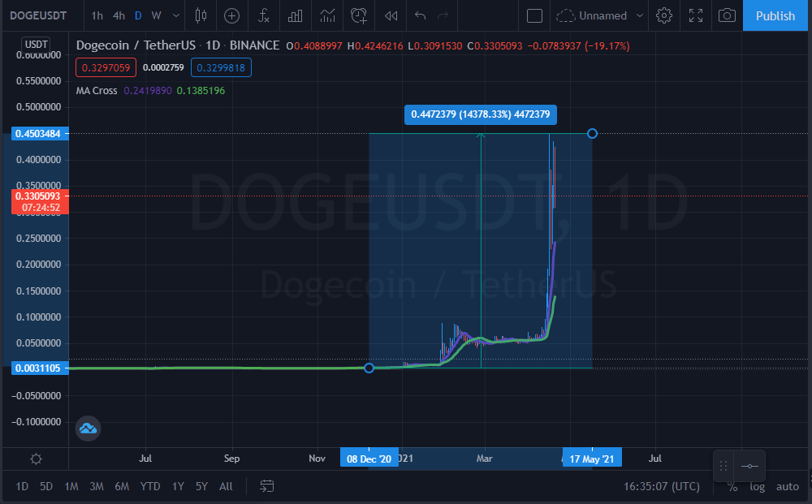Set the range to 3M
This screenshot has height=504, width=812.
pyautogui.click(x=97, y=486)
